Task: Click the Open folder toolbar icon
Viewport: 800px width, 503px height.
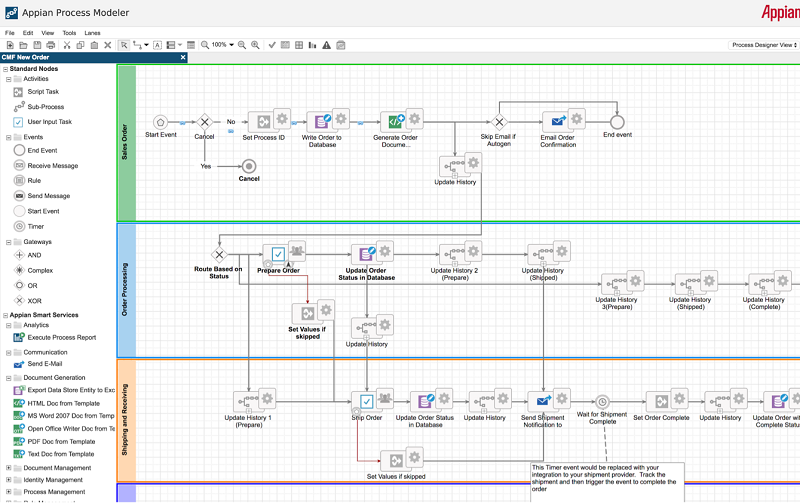Action: click(x=23, y=45)
